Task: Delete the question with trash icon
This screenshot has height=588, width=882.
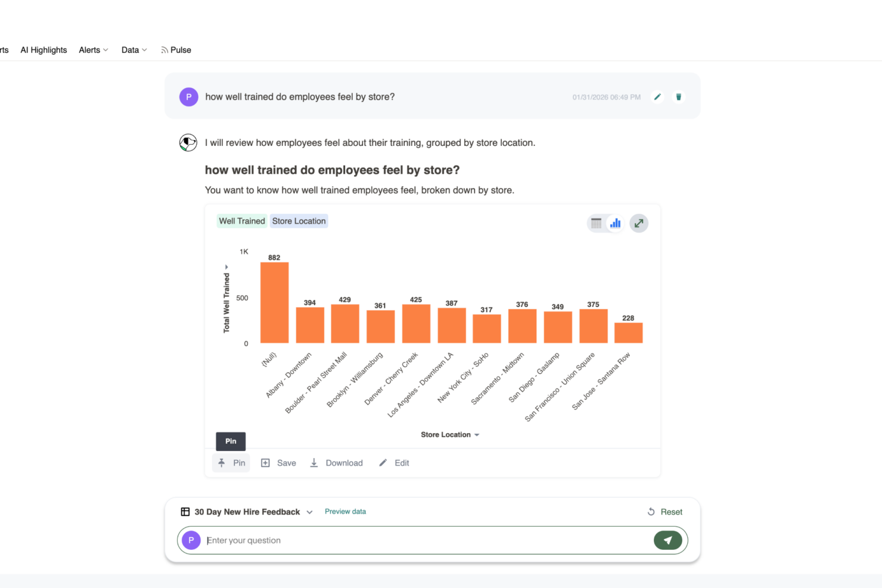Action: pyautogui.click(x=678, y=97)
